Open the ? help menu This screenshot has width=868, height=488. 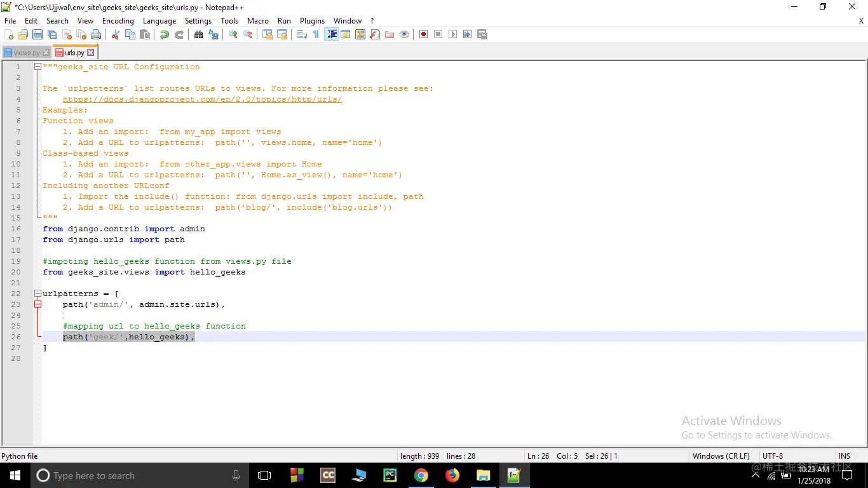tap(372, 21)
